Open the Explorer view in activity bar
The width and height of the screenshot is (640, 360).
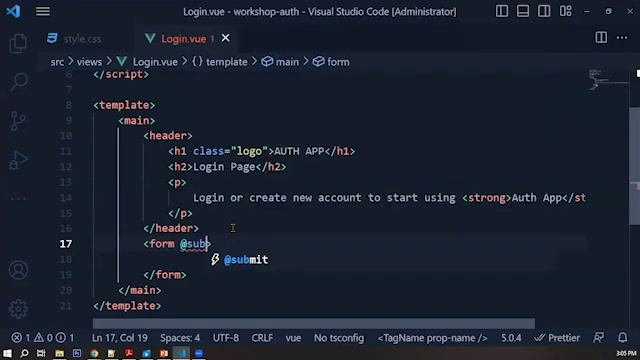[18, 43]
